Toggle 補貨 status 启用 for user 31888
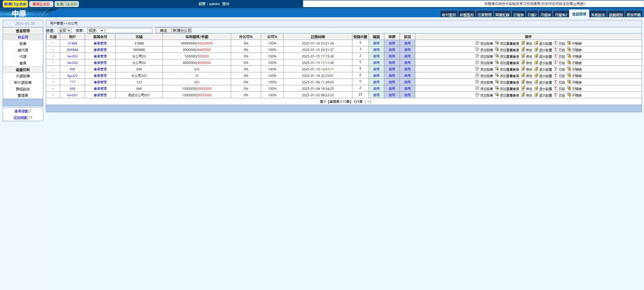This screenshot has height=290, width=644. pyautogui.click(x=376, y=43)
